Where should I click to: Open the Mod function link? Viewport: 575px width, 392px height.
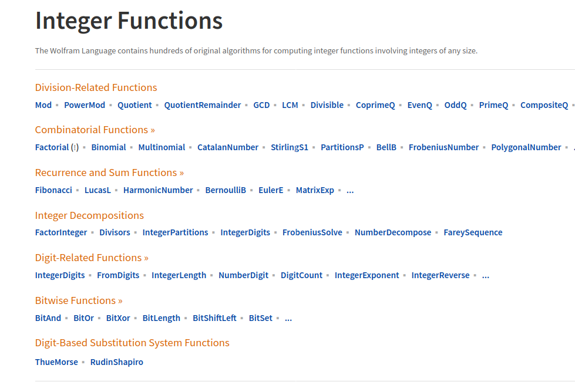click(43, 105)
